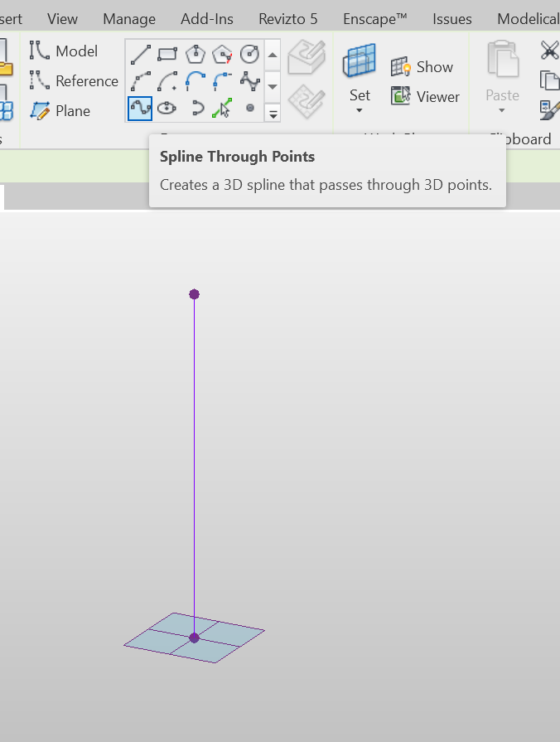Open the Workplane Viewer icon
The width and height of the screenshot is (560, 742).
[x=401, y=96]
